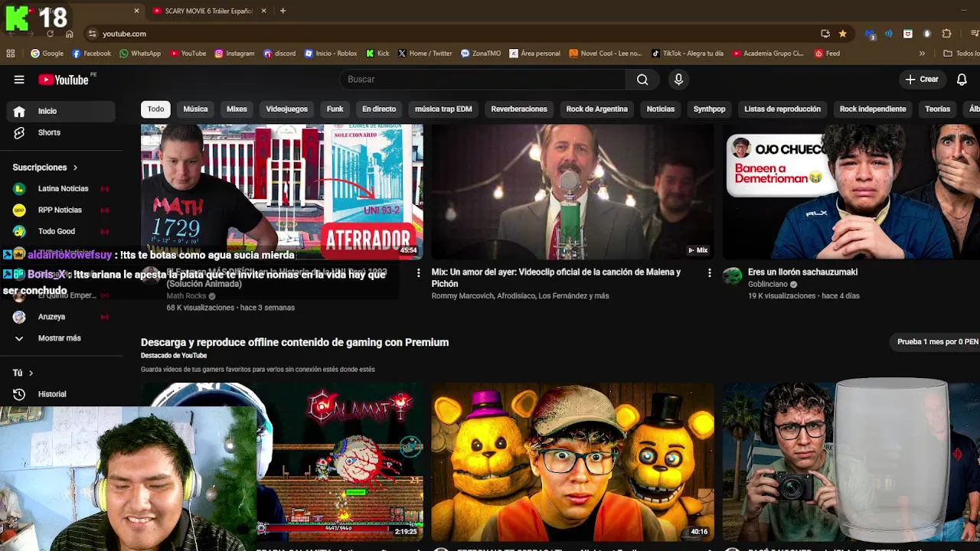Image resolution: width=980 pixels, height=551 pixels.
Task: Open the Academia Grupo bookmark
Action: [768, 54]
